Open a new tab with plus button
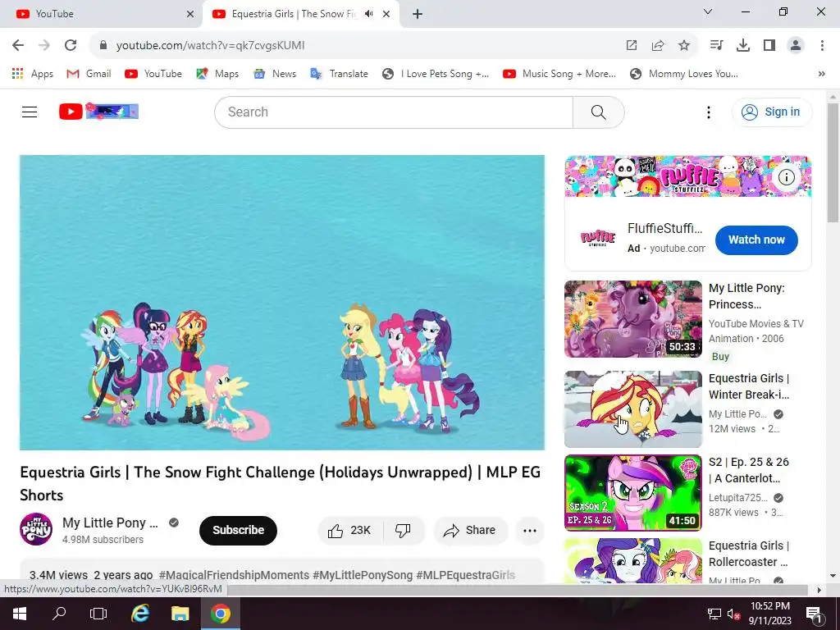The height and width of the screenshot is (630, 840). click(x=418, y=14)
